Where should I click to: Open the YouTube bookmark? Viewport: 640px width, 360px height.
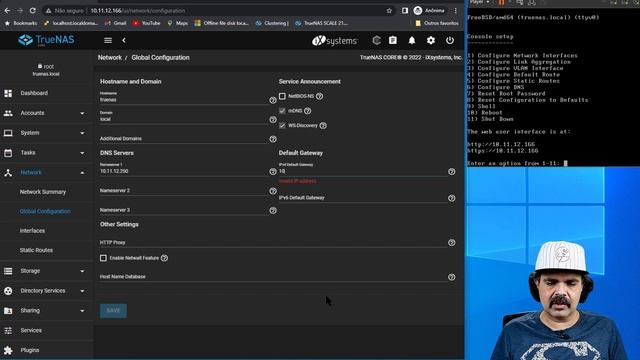(147, 23)
